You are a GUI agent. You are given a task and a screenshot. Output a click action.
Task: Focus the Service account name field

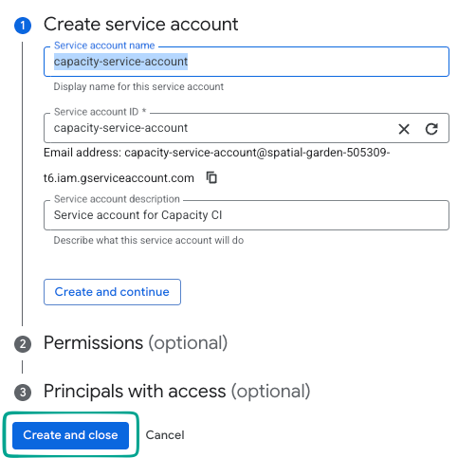pyautogui.click(x=247, y=62)
